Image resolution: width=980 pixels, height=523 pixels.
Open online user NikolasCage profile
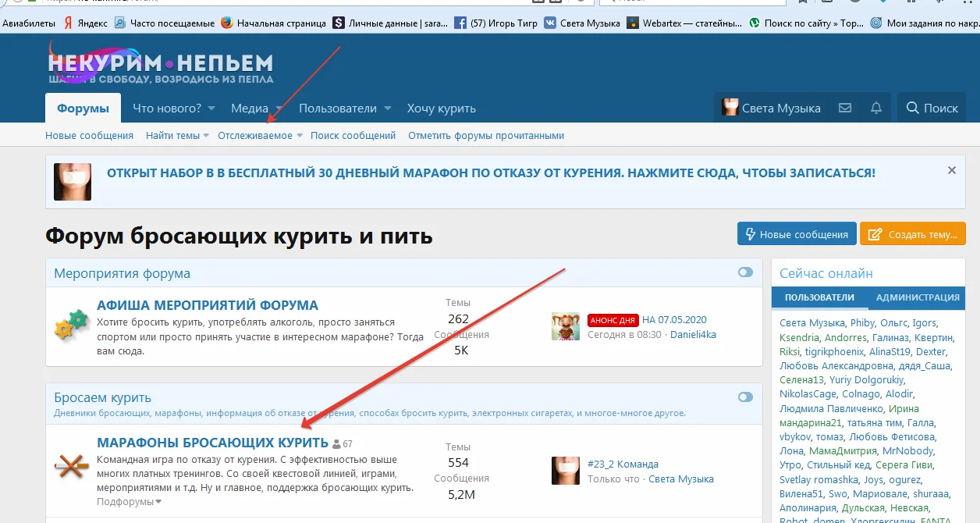pyautogui.click(x=808, y=394)
